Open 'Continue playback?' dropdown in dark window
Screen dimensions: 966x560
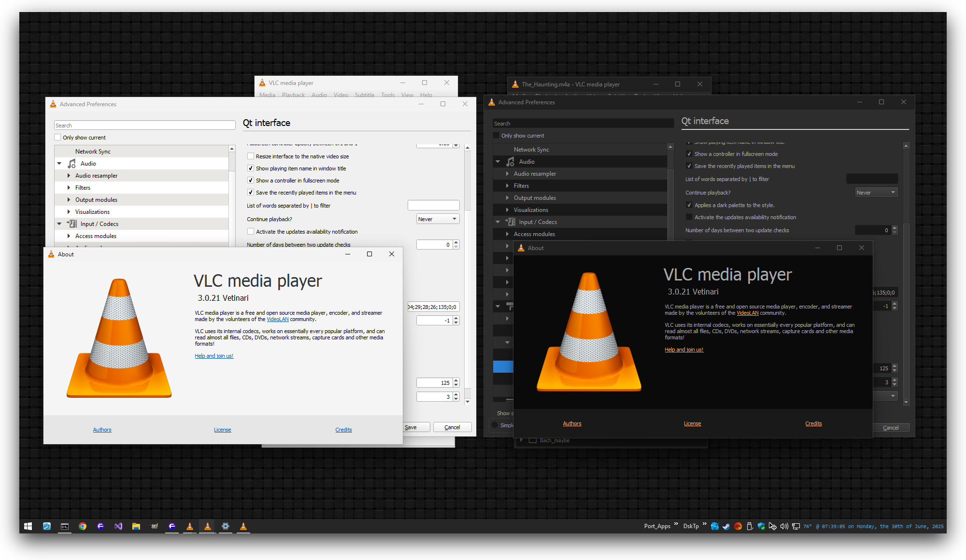point(876,193)
